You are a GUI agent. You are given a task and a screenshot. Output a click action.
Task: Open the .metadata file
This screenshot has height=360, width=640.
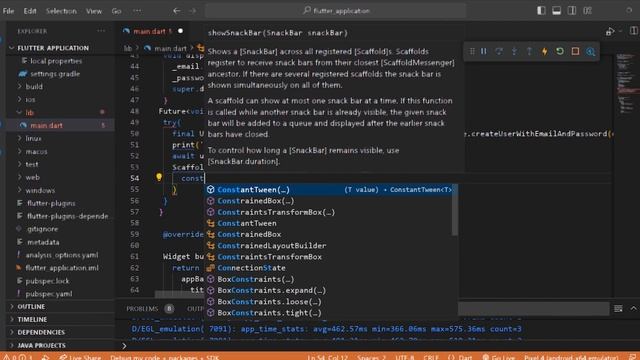43,242
